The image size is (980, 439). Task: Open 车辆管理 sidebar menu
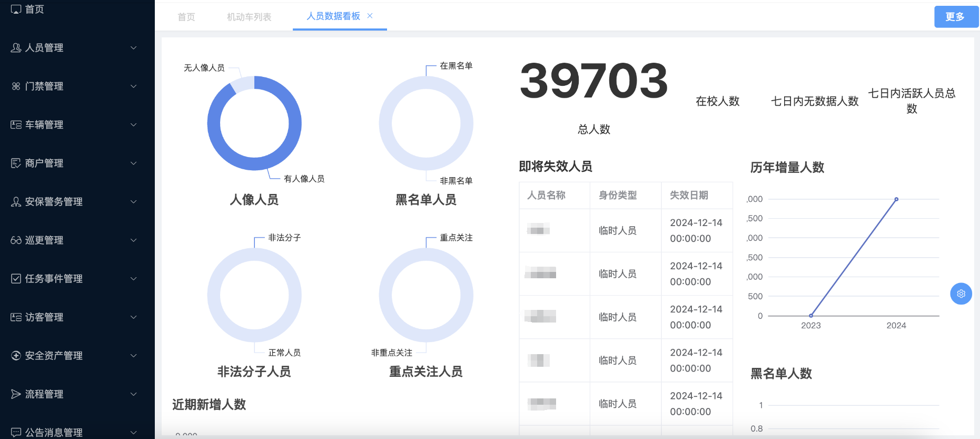(77, 125)
